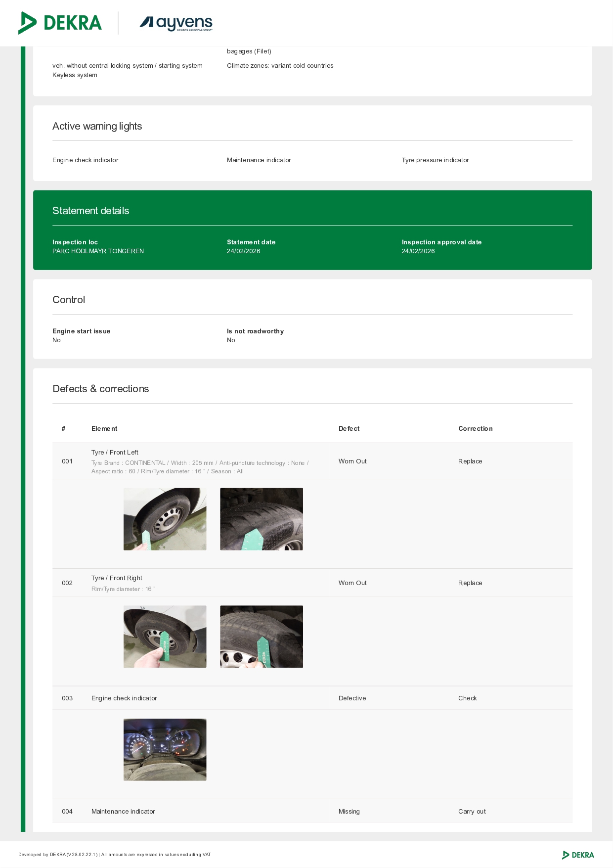Open first Front Right tyre wheel photo
This screenshot has width=613, height=868.
pos(165,637)
